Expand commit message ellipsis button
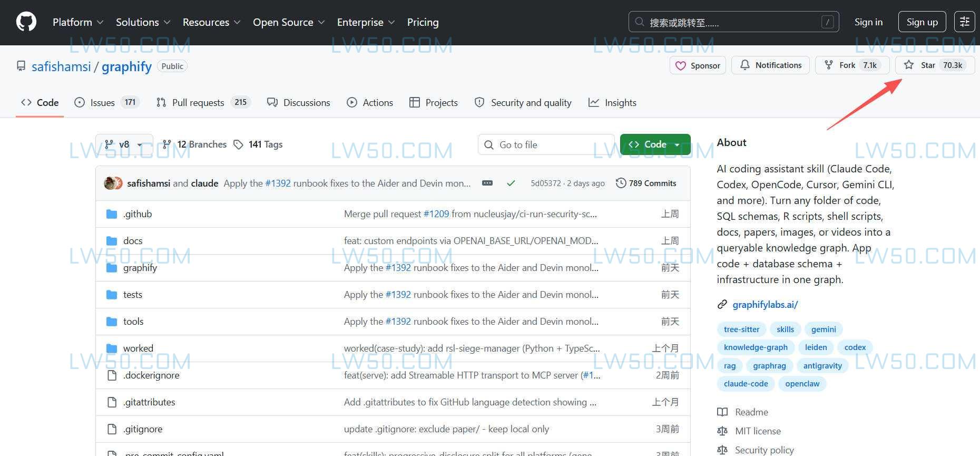The height and width of the screenshot is (456, 980). [487, 183]
